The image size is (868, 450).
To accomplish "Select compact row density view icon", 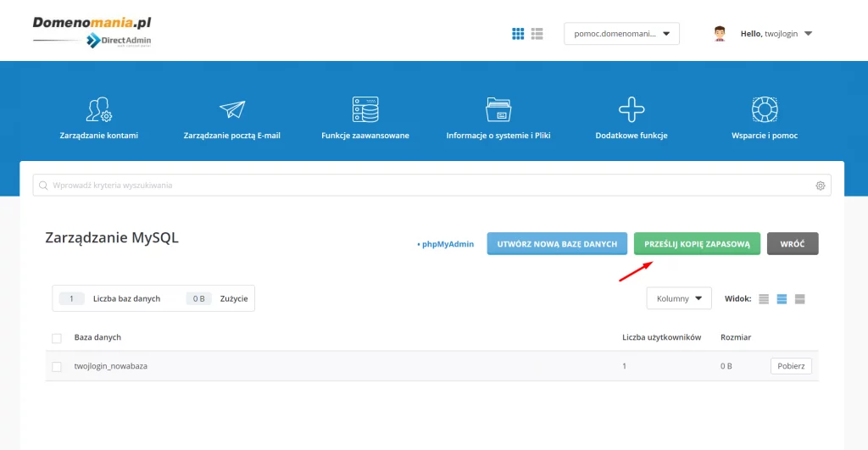I will tap(764, 299).
